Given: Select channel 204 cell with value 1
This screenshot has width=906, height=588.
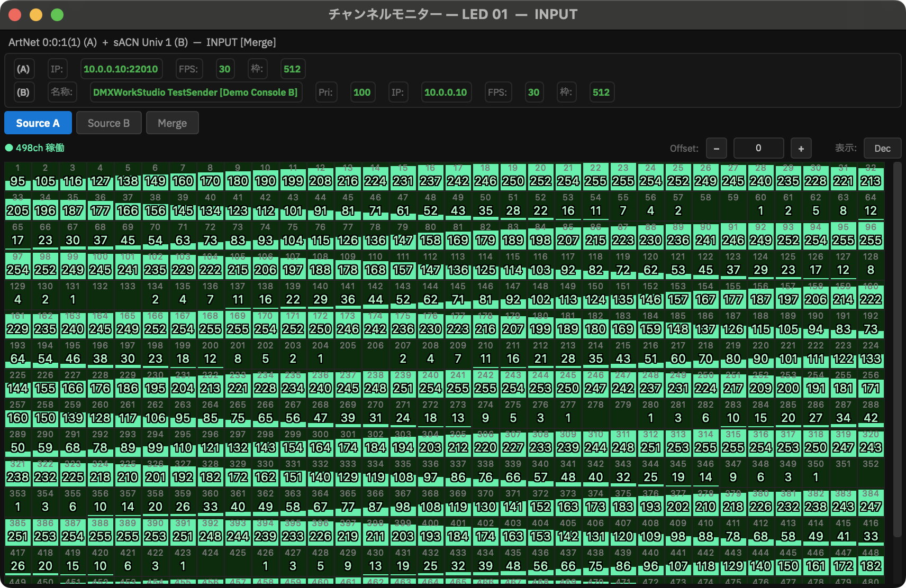Looking at the screenshot, I should 321,354.
